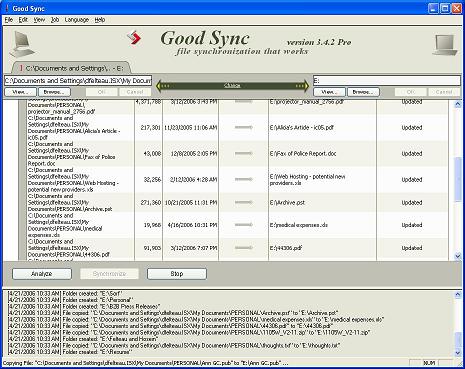Viewport: 465px width, 369px height.
Task: Click the sync arrow for Alicia's Article row
Action: click(x=244, y=127)
